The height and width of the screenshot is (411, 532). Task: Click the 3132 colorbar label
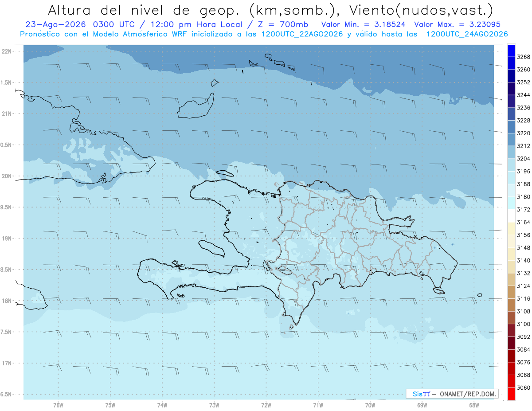[x=524, y=273]
